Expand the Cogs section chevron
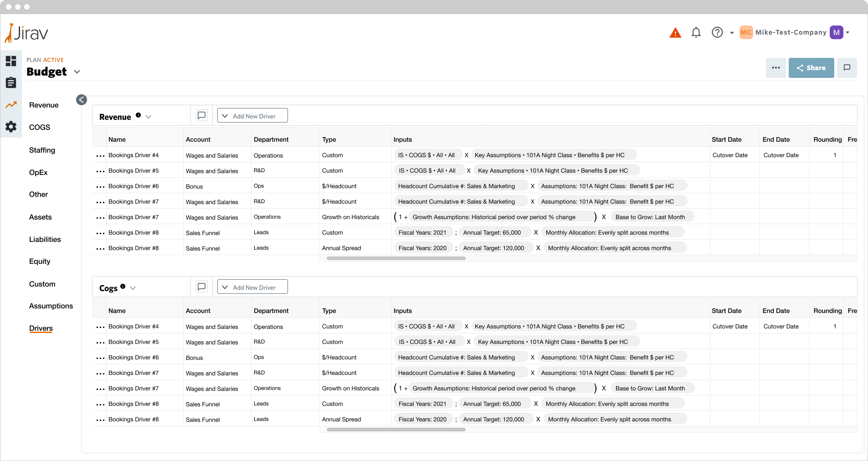The image size is (868, 461). [x=133, y=288]
